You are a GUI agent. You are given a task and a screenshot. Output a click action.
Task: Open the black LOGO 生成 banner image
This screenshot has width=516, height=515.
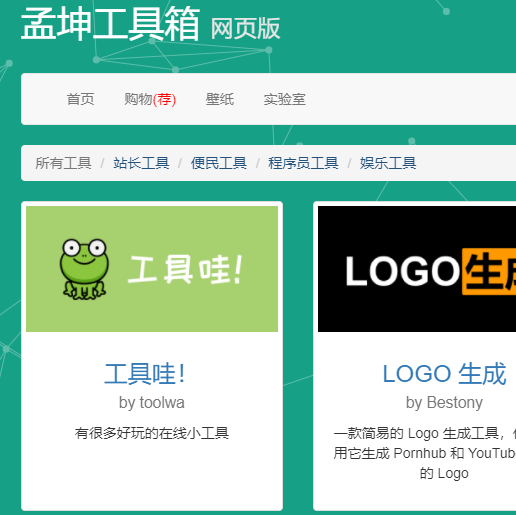(417, 269)
